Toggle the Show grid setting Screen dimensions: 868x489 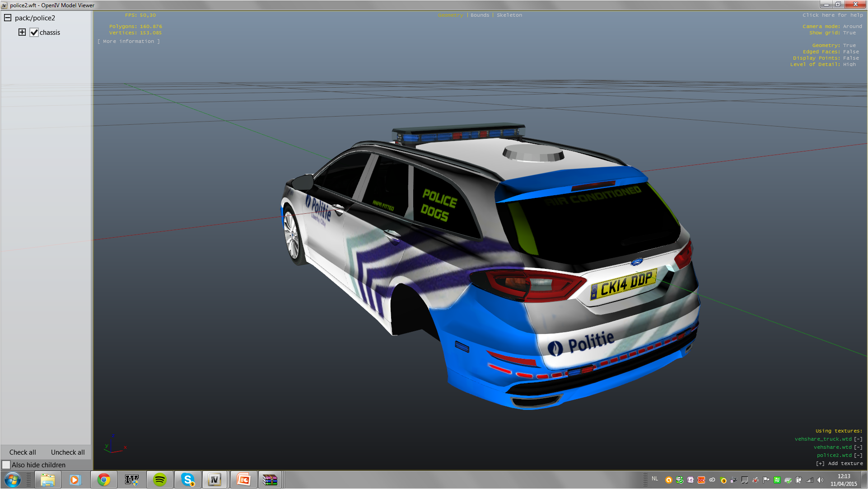click(x=832, y=33)
